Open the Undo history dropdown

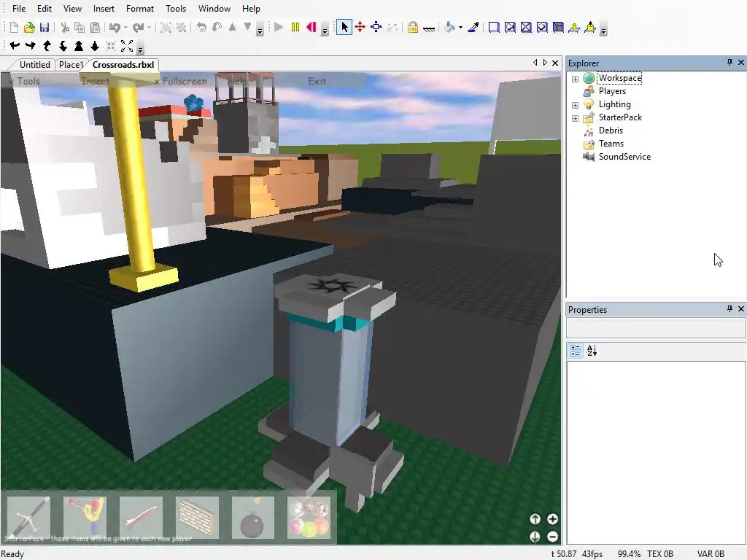(x=125, y=28)
